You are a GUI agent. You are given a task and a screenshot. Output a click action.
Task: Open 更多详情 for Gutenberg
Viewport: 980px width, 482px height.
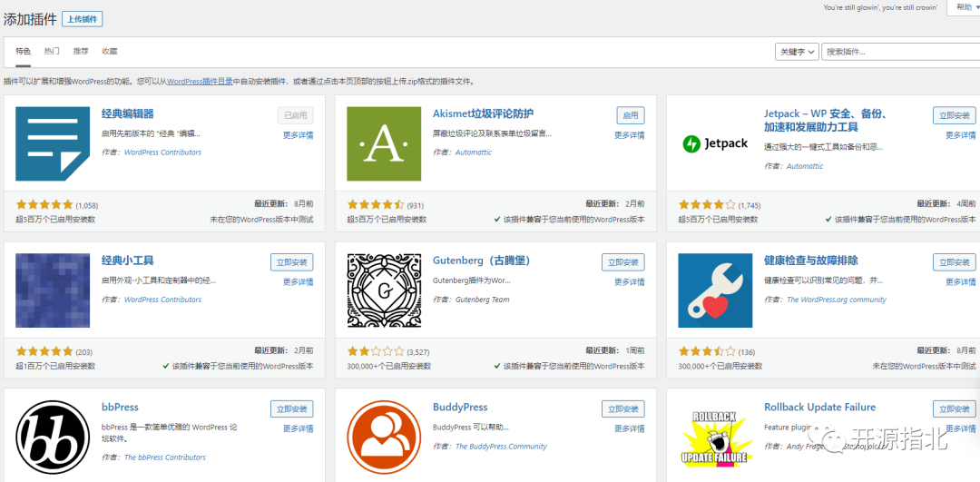pyautogui.click(x=630, y=282)
